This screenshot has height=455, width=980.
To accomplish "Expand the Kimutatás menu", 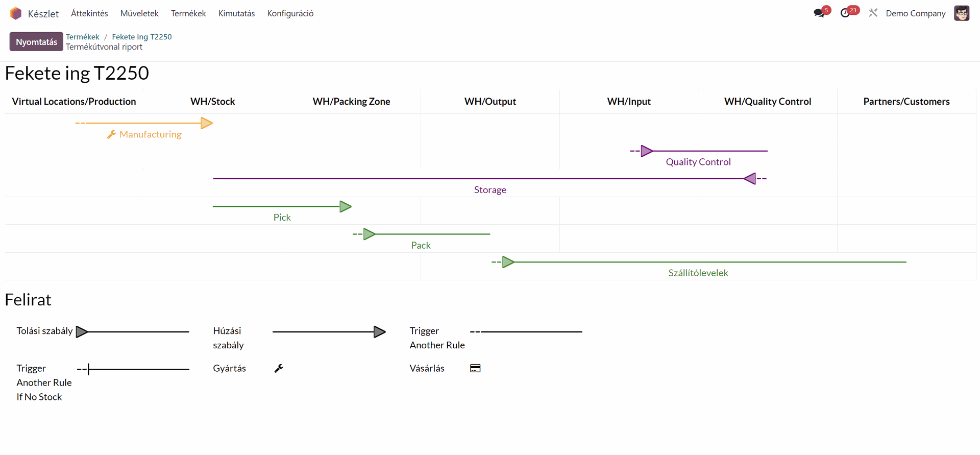I will click(x=236, y=13).
